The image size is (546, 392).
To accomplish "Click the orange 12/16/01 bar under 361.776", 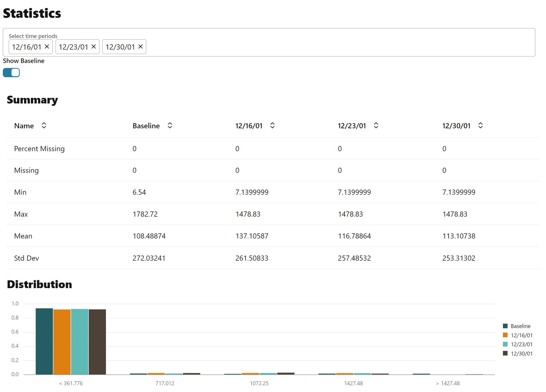I will [x=62, y=342].
